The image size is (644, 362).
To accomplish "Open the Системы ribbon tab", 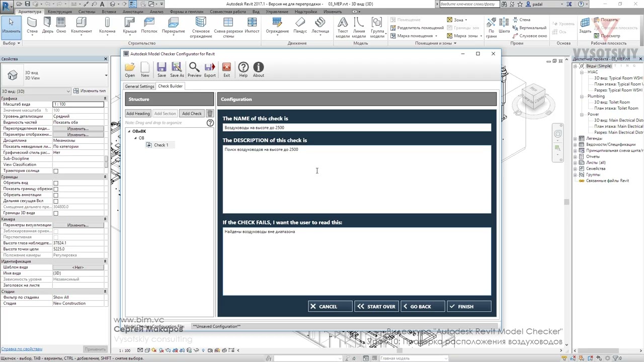I will click(87, 12).
